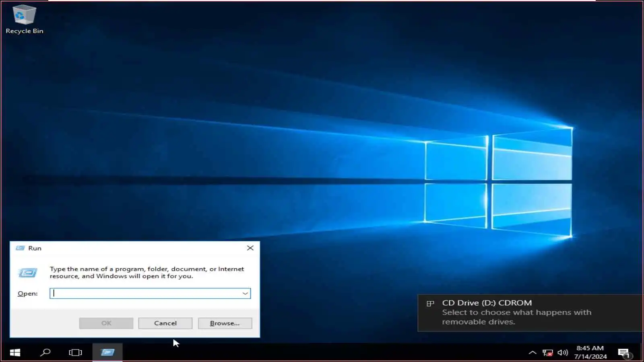The height and width of the screenshot is (362, 644).
Task: Open the volume speaker tray icon
Action: [x=563, y=353]
